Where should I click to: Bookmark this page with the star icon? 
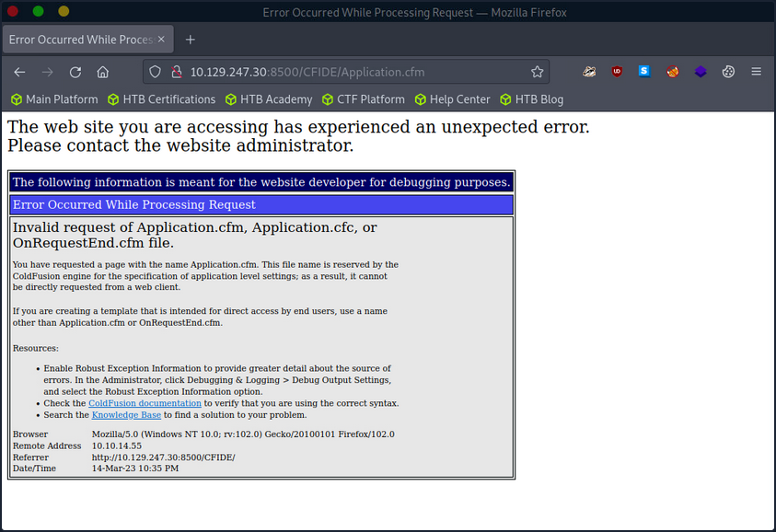(x=537, y=72)
